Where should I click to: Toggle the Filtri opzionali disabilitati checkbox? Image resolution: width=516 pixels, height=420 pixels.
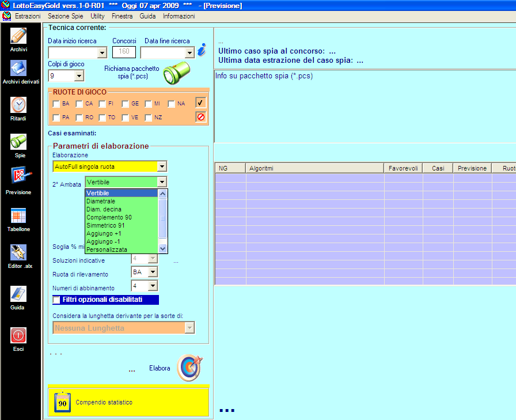[56, 300]
